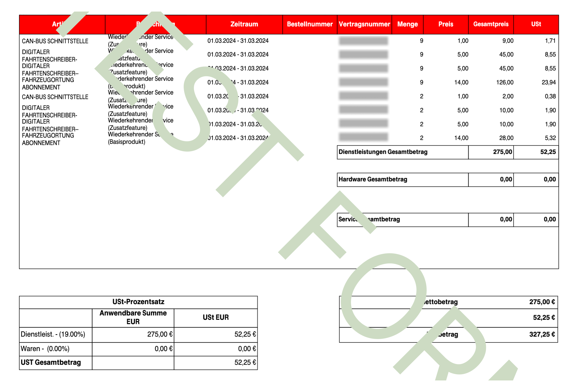Click the price "14,00" in the 28,00 row
Image resolution: width=577 pixels, height=392 pixels.
461,138
